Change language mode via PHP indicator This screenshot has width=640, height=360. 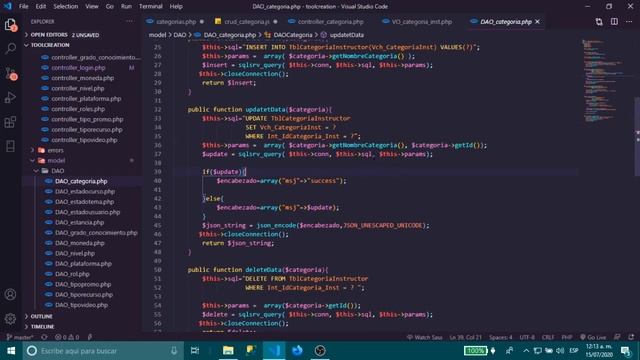coord(567,337)
